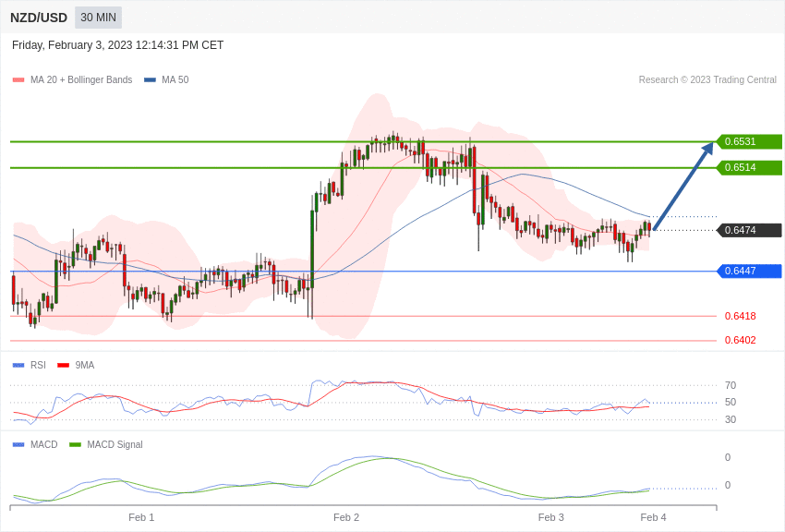
Task: Click the 30 MIN timeframe badge
Action: click(98, 18)
